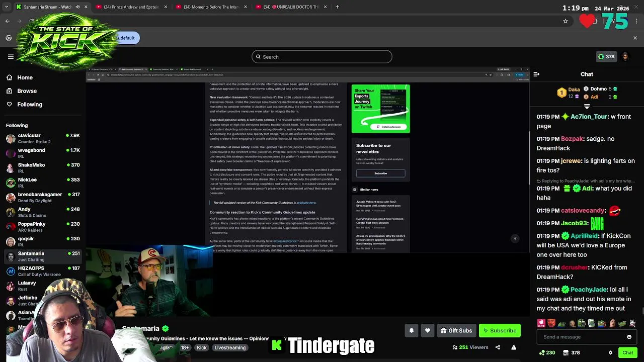Click the green Subscribe button
Viewport: 644px width, 362px height.
pos(500,331)
